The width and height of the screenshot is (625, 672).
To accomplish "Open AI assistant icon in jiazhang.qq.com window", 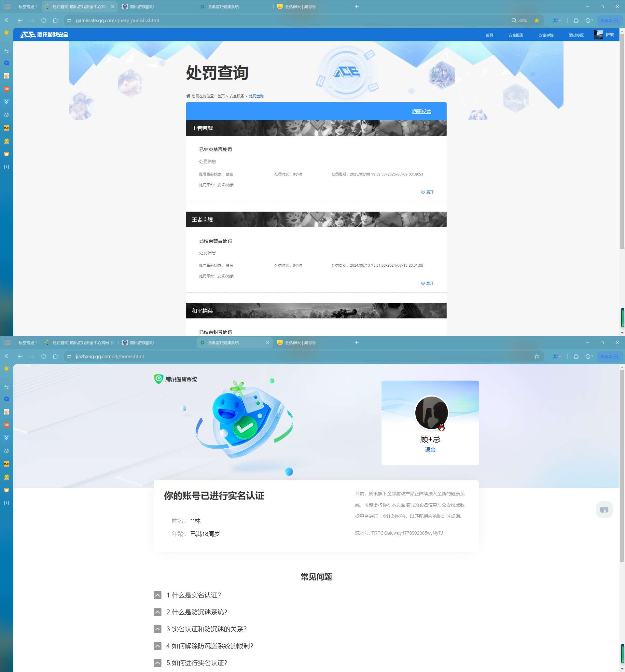I will 557,357.
